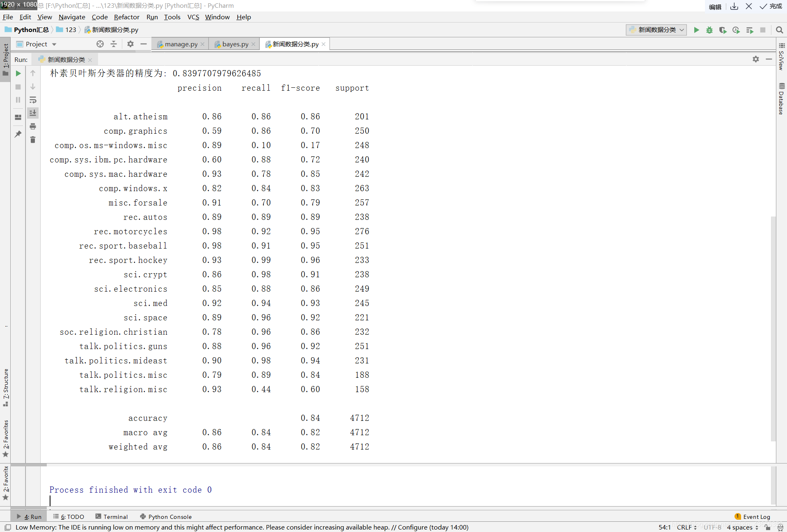Image resolution: width=787 pixels, height=532 pixels.
Task: Switch to the manage.py editor tab
Action: pyautogui.click(x=181, y=44)
